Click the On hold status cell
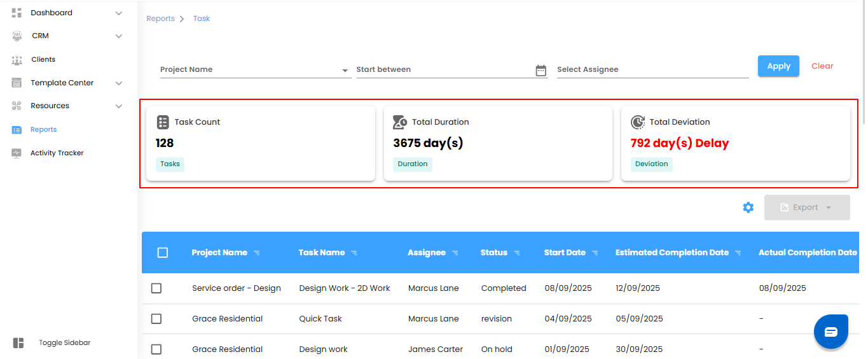 click(x=497, y=349)
